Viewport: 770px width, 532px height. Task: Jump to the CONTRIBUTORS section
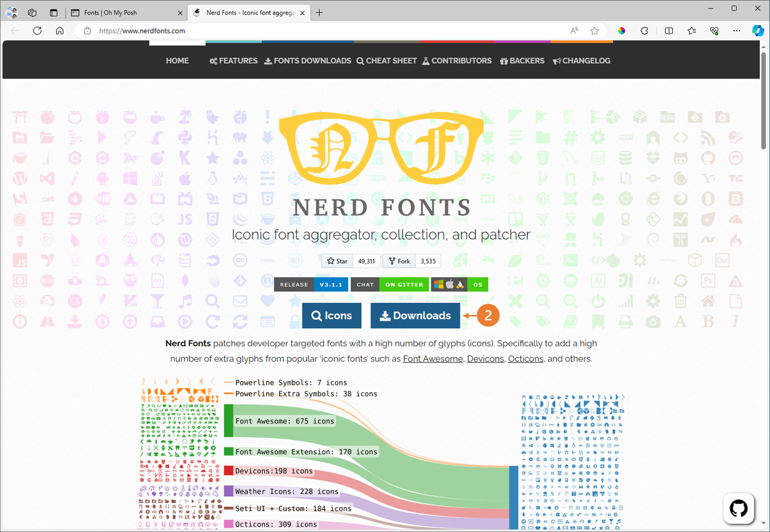457,61
